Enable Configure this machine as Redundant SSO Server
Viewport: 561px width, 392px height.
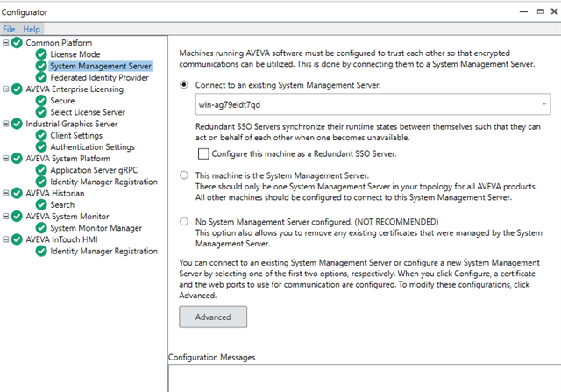203,154
